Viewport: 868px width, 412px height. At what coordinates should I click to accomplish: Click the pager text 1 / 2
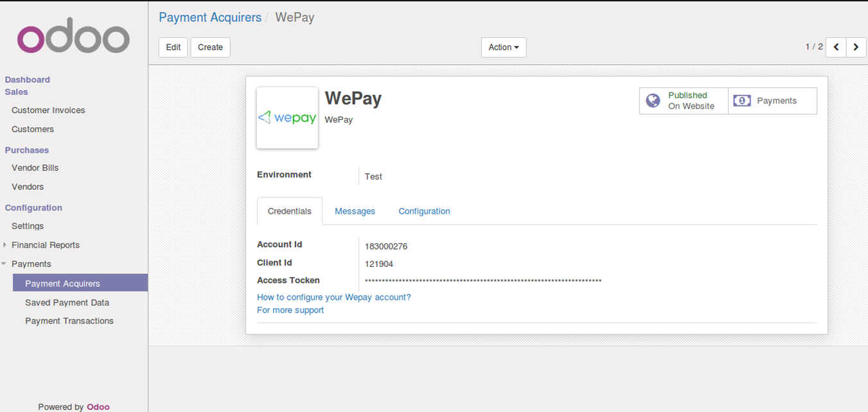[x=814, y=47]
